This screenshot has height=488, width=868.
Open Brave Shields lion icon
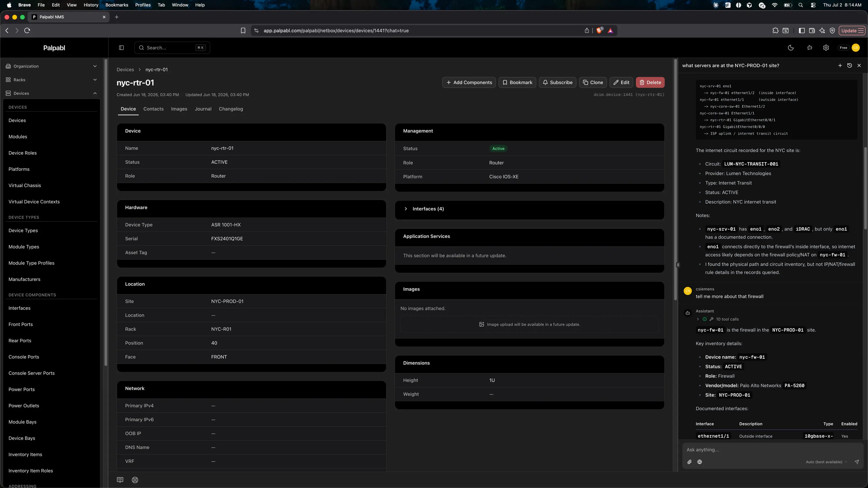[x=599, y=31]
